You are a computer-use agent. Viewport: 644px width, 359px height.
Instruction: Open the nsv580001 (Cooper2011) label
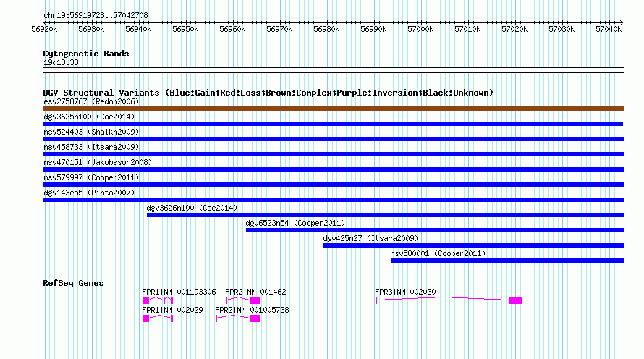438,253
